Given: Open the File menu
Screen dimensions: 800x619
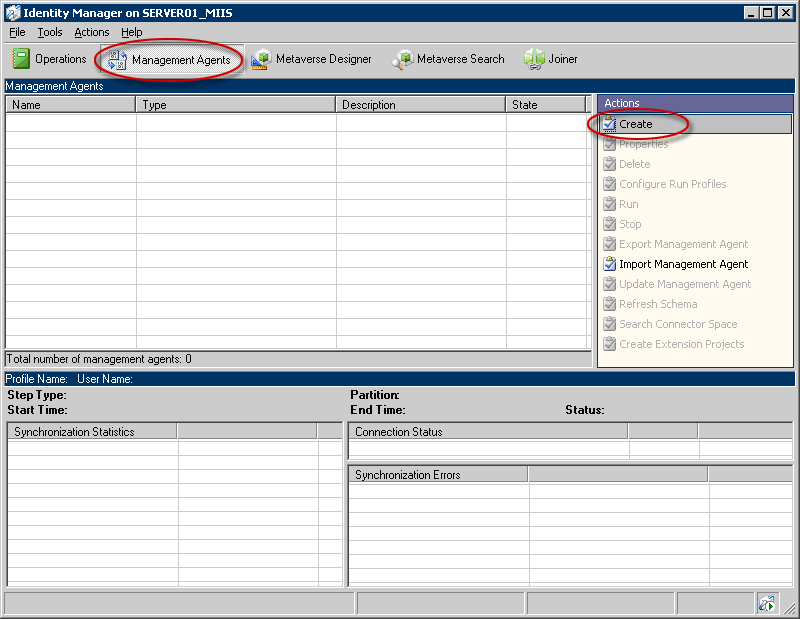Looking at the screenshot, I should tap(16, 31).
